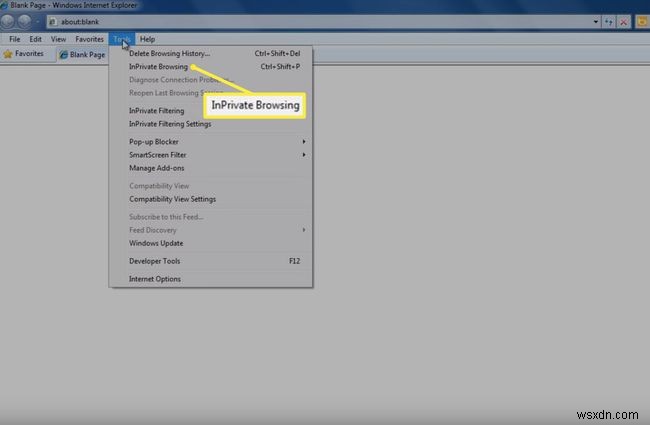Image resolution: width=650 pixels, height=425 pixels.
Task: Open the address bar history dropdown arrow
Action: [x=596, y=22]
